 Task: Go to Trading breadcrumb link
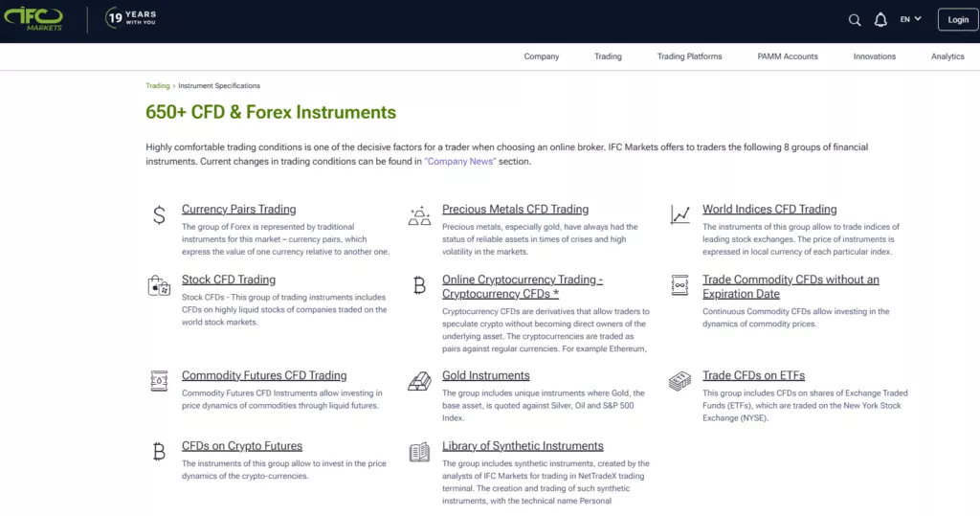158,86
